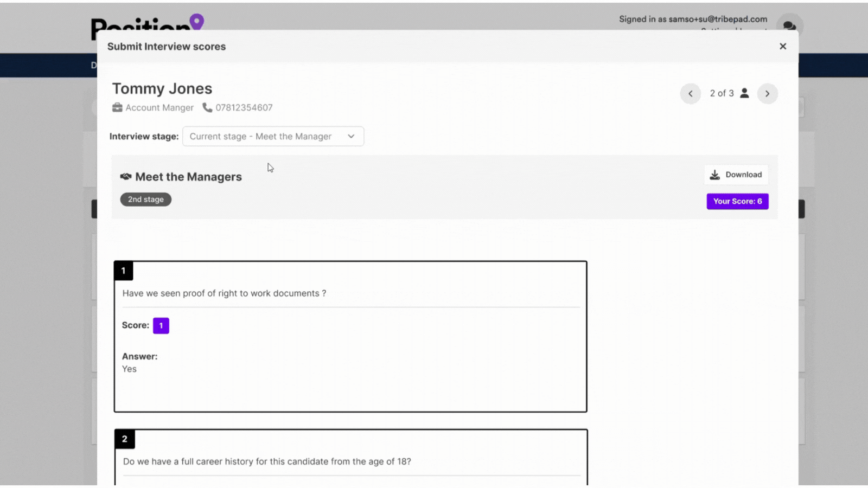The image size is (868, 488).
Task: Click the handshake icon beside Meet the Managers
Action: click(x=126, y=176)
